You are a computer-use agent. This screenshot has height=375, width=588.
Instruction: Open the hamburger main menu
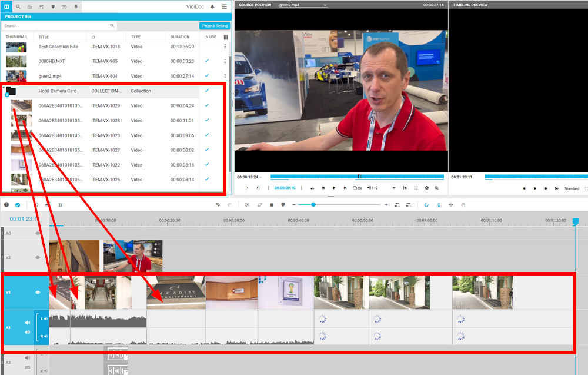225,6
